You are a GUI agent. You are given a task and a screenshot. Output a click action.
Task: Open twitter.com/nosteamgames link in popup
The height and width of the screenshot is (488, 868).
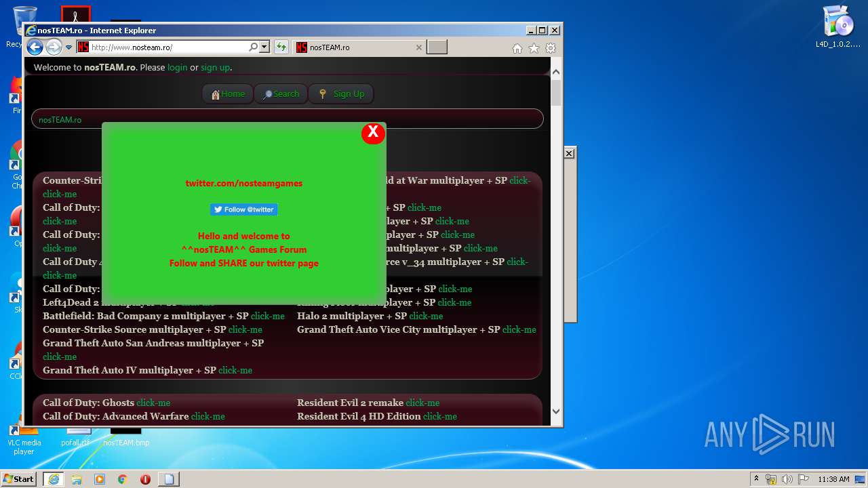pos(244,183)
